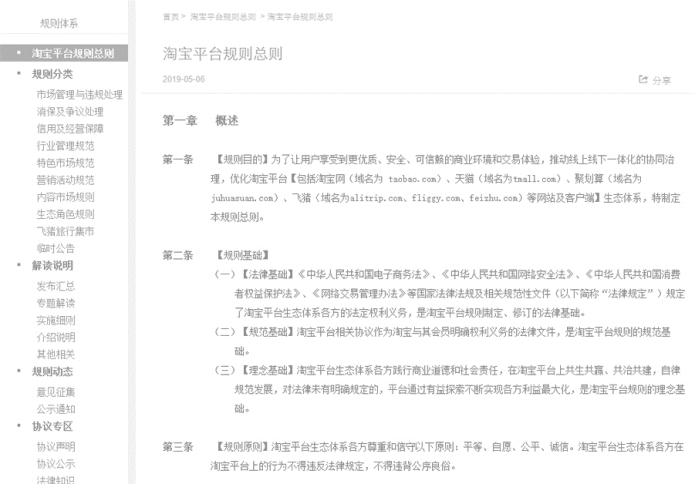Open 公示通知 link
The height and width of the screenshot is (484, 695).
pyautogui.click(x=56, y=409)
